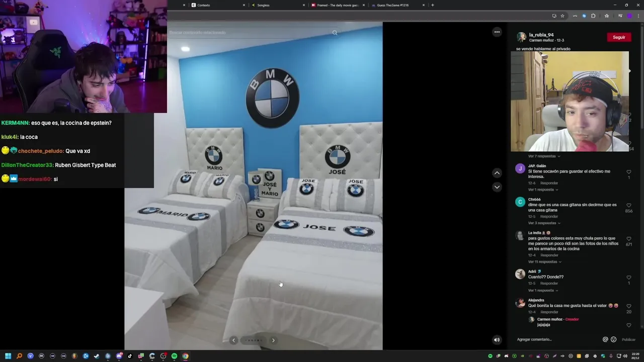
Task: Open Chrome three-dot menu
Action: click(638, 16)
